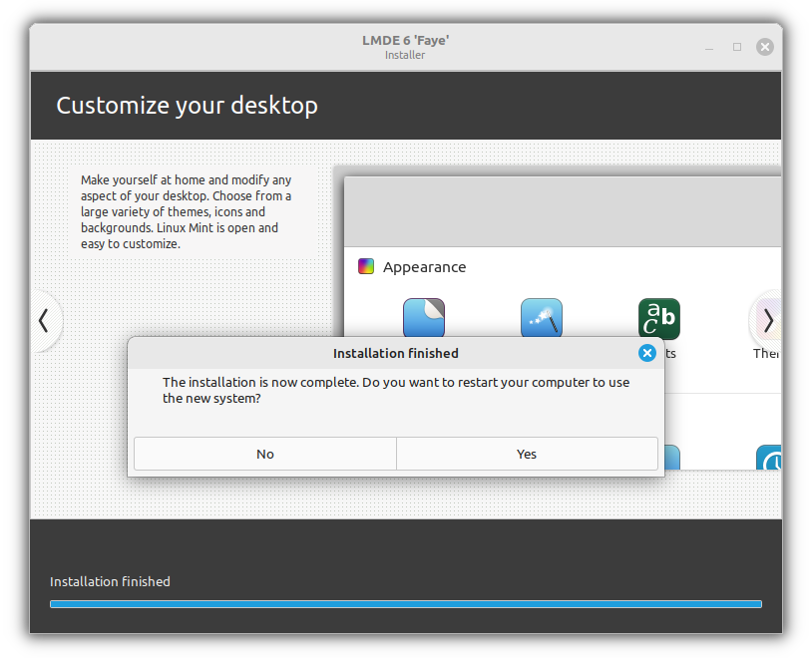The image size is (812, 658).
Task: Minimize the installer window
Action: click(x=709, y=47)
